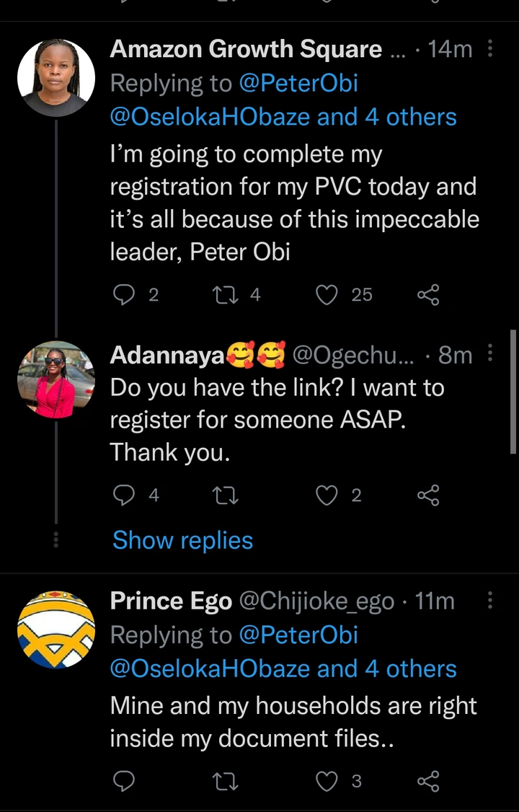
Task: View Prince Ego's profile picture
Action: coord(56,630)
